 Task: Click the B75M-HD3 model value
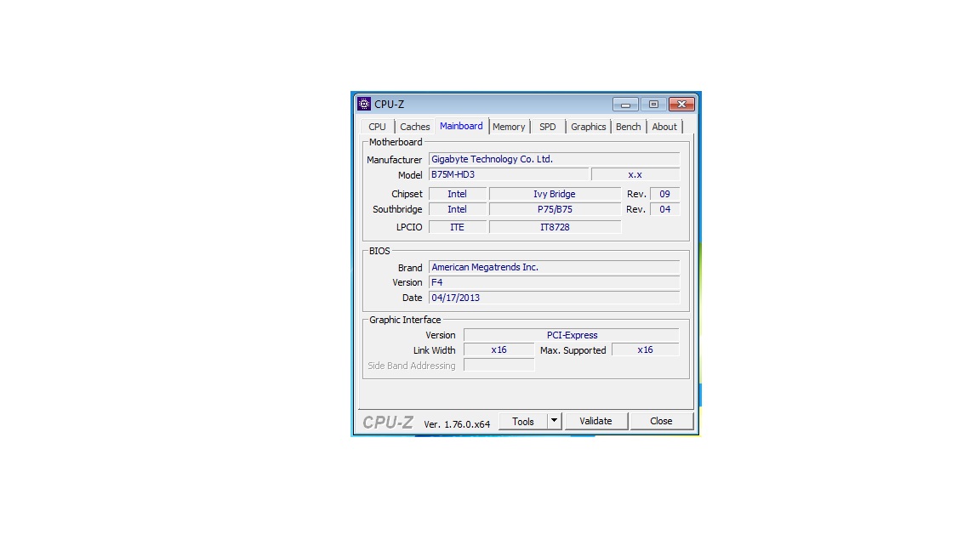pos(509,175)
